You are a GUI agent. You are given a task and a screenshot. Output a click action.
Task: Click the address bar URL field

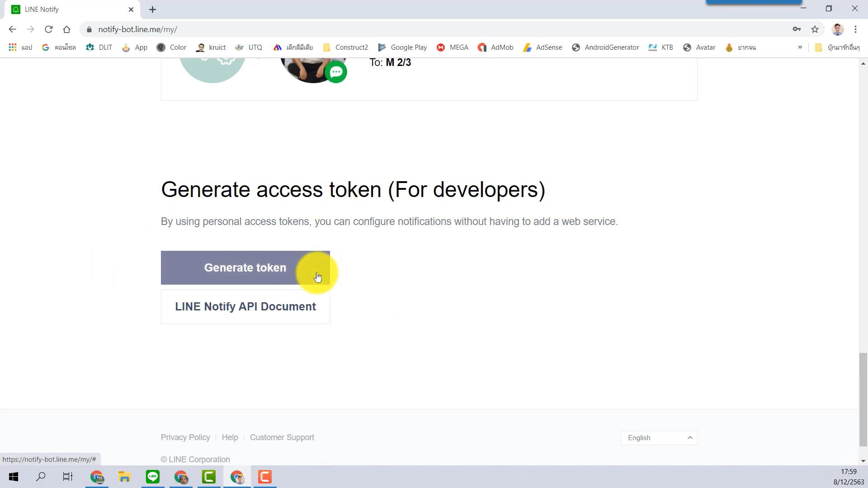434,29
